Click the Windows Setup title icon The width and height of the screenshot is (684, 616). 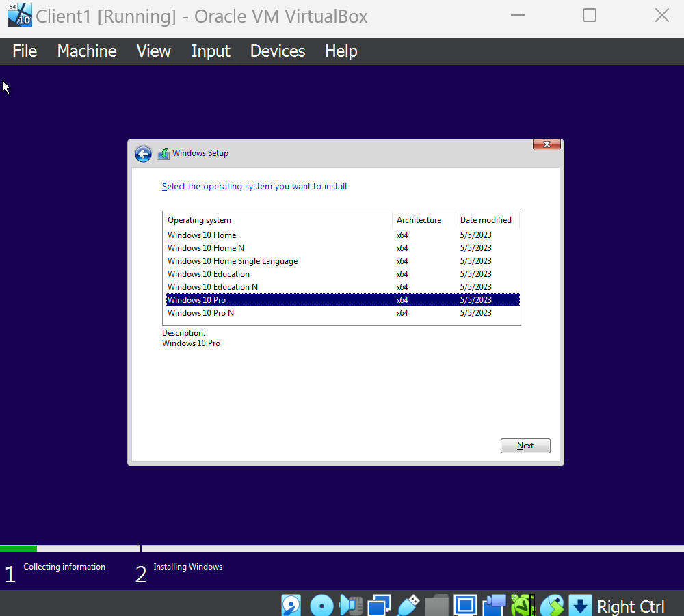[x=163, y=153]
